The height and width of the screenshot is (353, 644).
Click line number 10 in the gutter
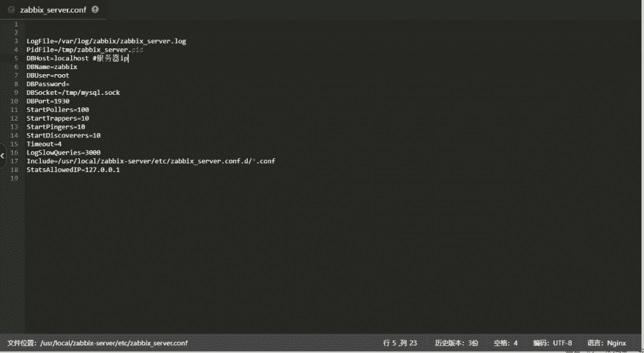click(14, 101)
